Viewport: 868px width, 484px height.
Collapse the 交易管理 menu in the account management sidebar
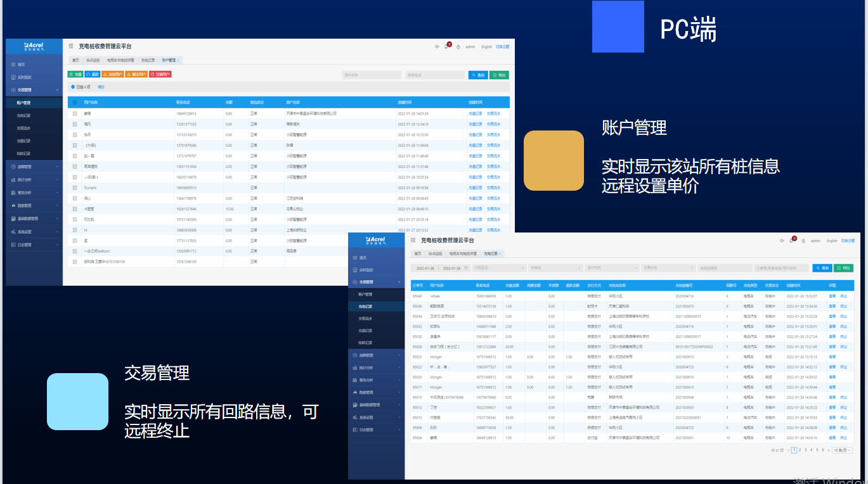(x=34, y=90)
